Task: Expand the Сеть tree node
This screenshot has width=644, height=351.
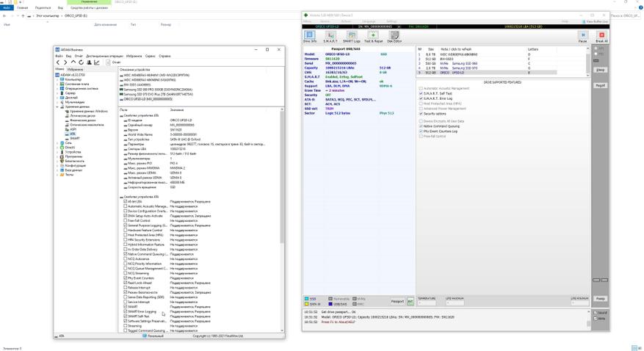Action: tap(57, 143)
